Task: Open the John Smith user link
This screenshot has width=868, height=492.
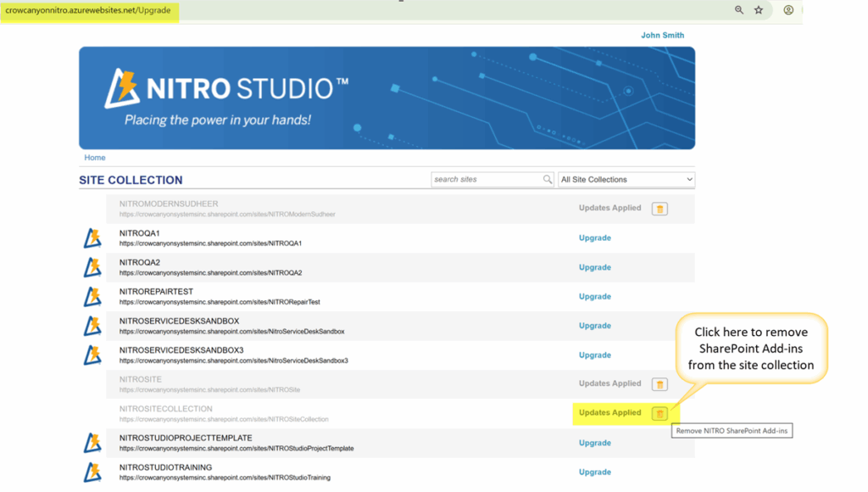Action: [x=662, y=35]
